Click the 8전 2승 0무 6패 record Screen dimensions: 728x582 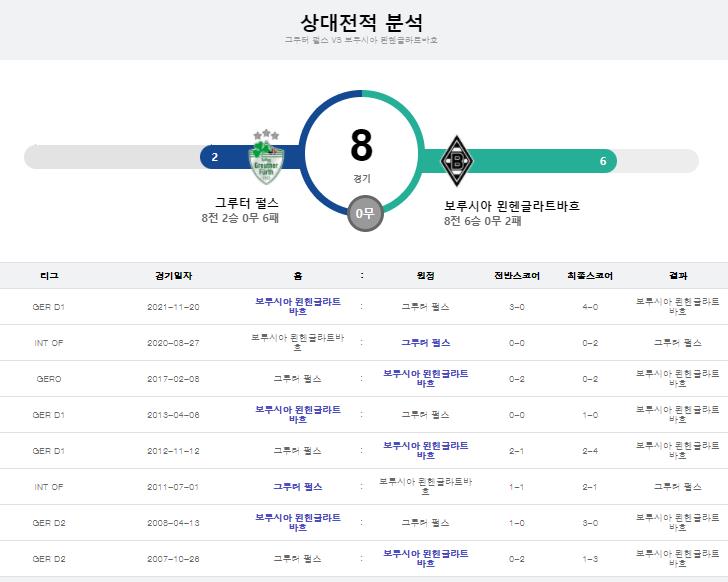click(240, 218)
